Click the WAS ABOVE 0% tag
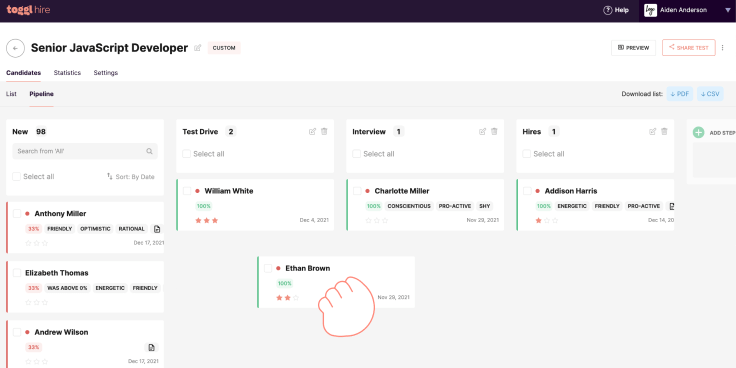 pos(67,288)
